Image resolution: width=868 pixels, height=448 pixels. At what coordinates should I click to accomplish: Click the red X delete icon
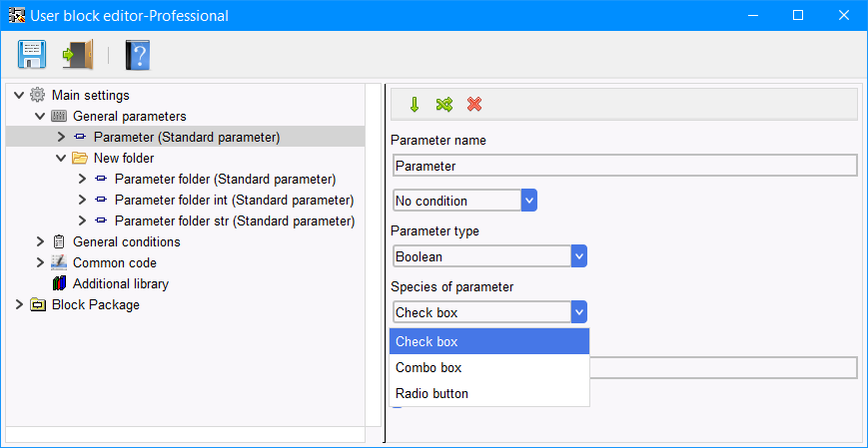[x=474, y=104]
